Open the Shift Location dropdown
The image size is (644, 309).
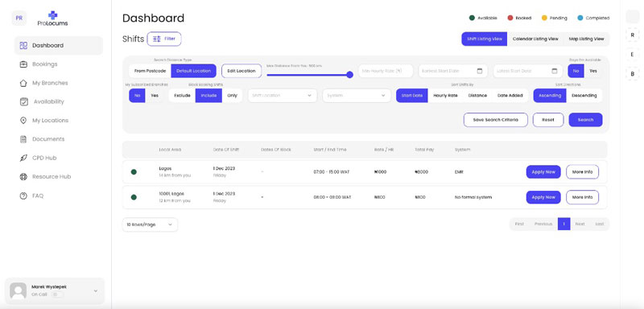pos(283,96)
